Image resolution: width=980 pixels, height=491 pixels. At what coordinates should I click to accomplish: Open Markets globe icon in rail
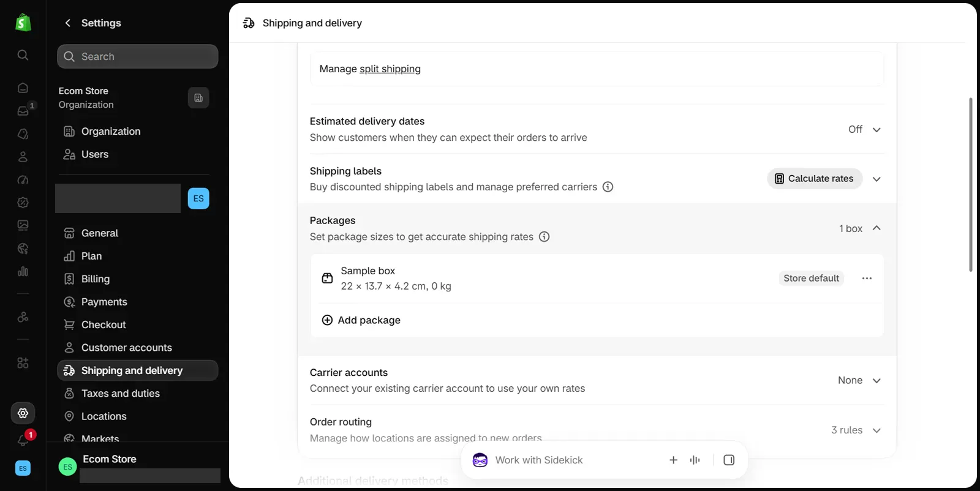[x=23, y=249]
